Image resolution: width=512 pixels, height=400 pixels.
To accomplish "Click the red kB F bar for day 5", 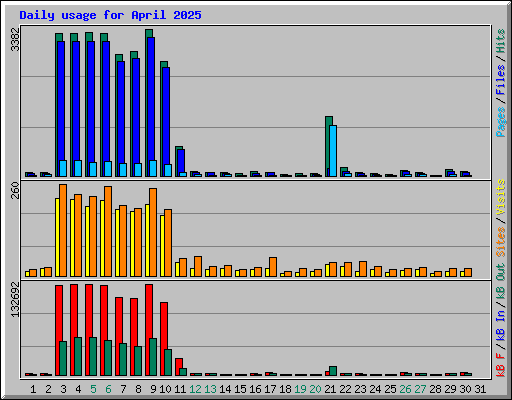I will [x=89, y=330].
